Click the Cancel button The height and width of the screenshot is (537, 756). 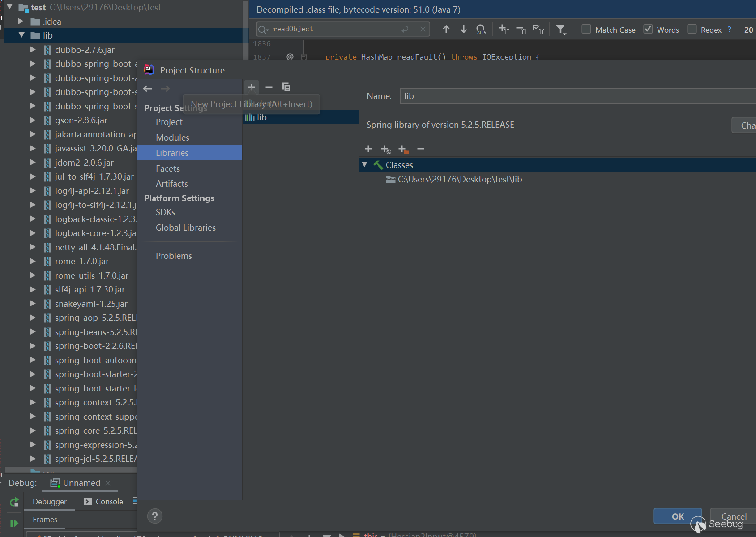pyautogui.click(x=733, y=516)
